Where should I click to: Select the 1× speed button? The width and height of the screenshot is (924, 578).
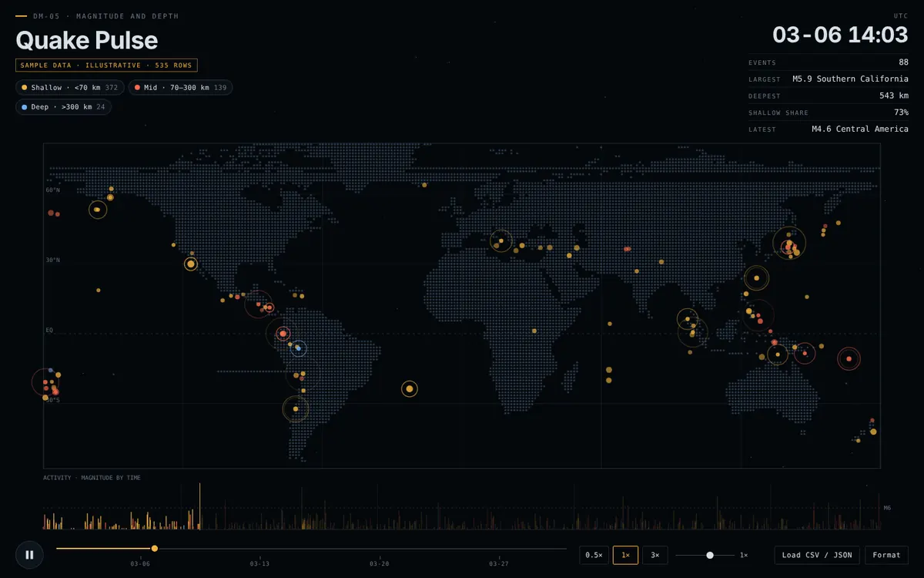point(625,555)
